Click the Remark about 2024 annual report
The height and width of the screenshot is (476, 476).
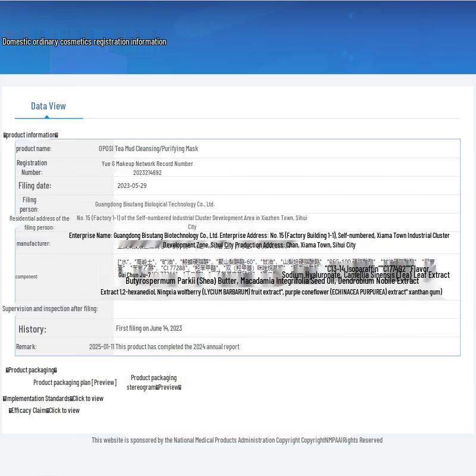click(164, 347)
